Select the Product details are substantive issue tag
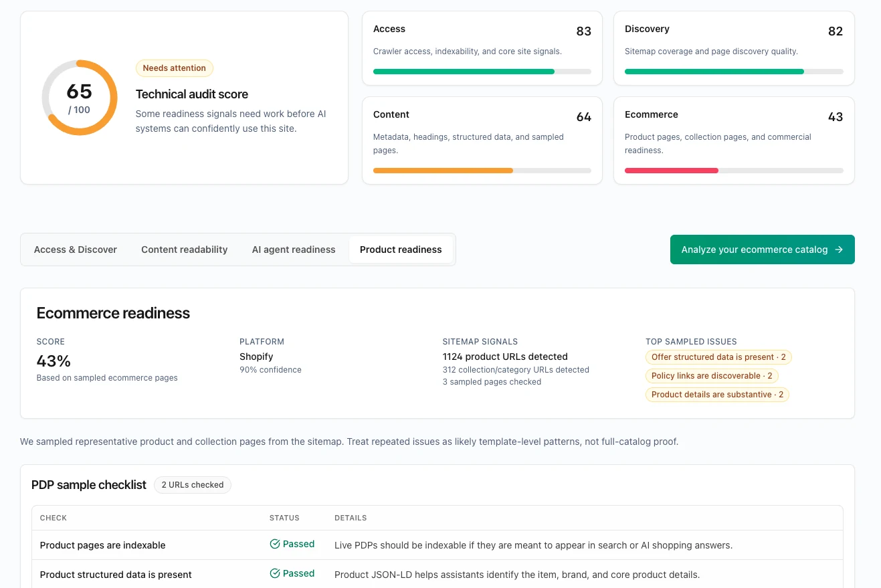Viewport: 881px width, 588px height. [x=718, y=395]
